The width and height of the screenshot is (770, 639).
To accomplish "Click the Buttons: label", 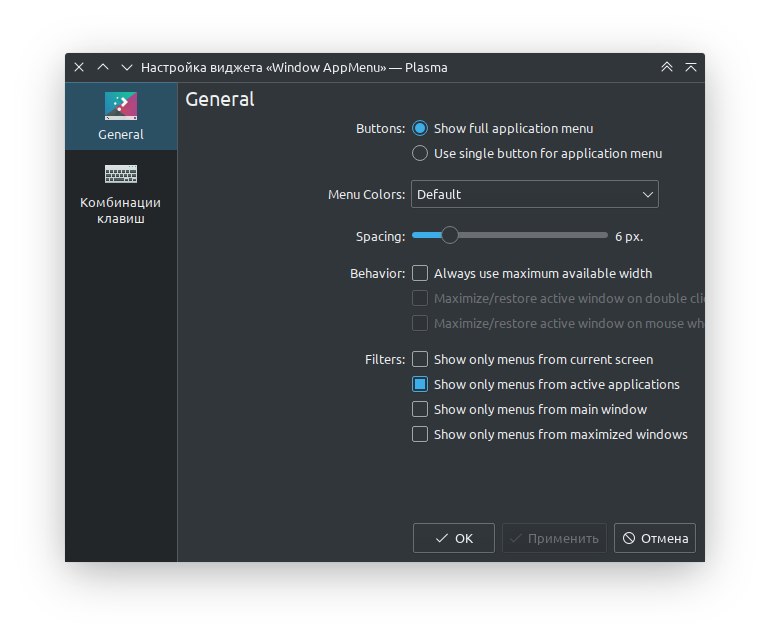I will [x=381, y=129].
